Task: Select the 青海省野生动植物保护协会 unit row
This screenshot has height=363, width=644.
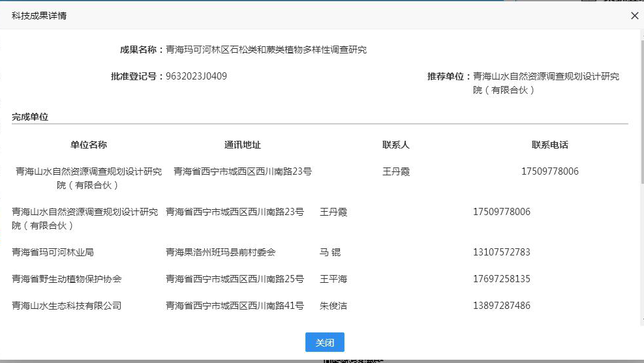Action: click(x=67, y=279)
